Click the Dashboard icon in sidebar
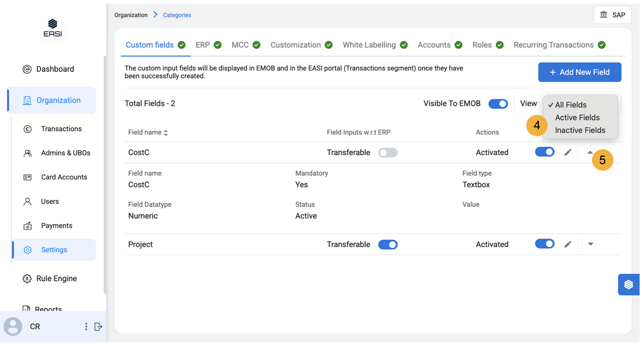Image resolution: width=644 pixels, height=349 pixels. pos(27,69)
